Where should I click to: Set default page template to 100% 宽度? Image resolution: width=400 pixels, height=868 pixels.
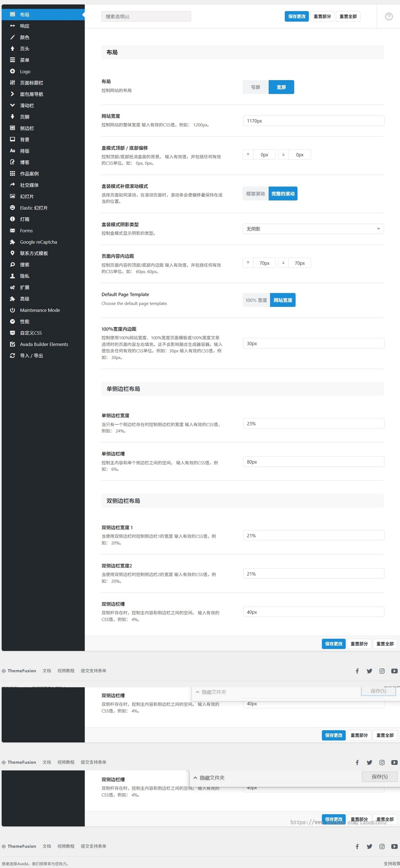coord(256,300)
